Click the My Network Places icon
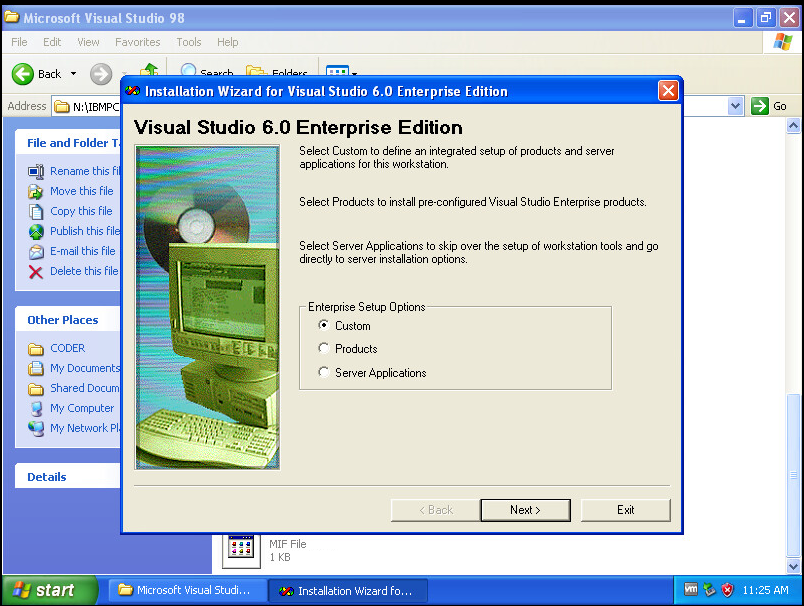804x606 pixels. (x=36, y=429)
